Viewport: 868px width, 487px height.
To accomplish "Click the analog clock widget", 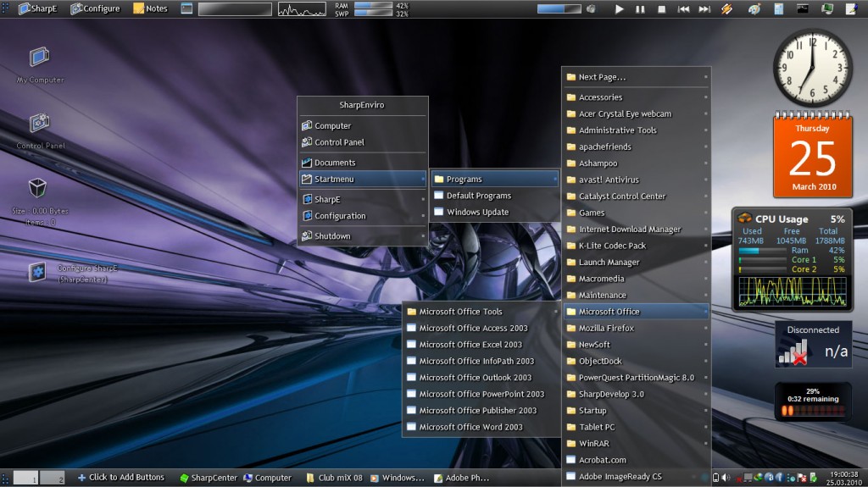I will [x=812, y=68].
